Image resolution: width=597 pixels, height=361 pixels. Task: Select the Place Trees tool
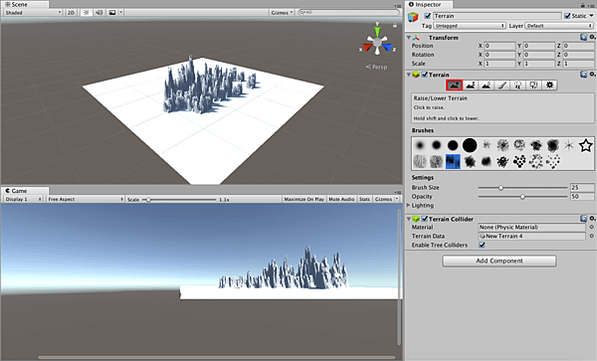518,85
